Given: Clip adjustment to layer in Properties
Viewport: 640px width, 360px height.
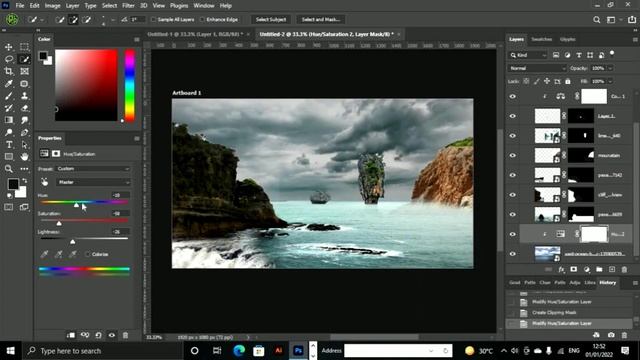Looking at the screenshot, I should [x=71, y=335].
